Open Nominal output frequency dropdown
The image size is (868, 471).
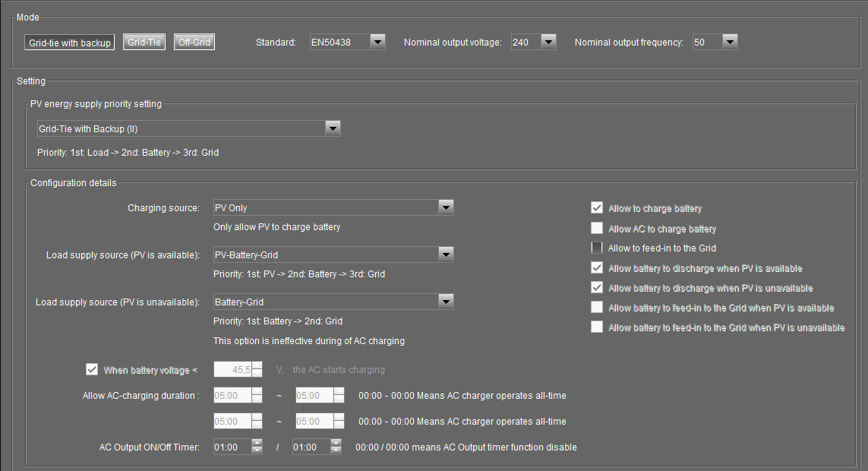coord(730,43)
